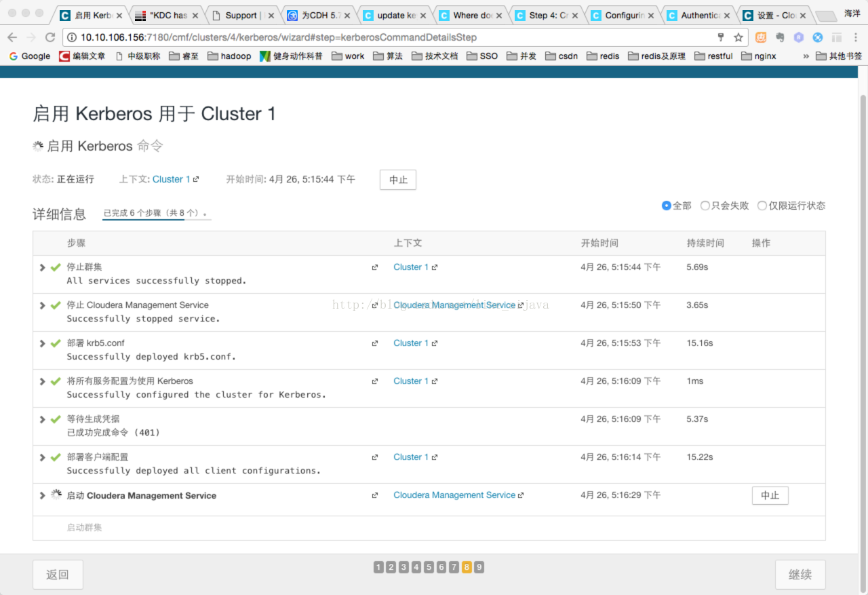Open Cluster 1 link in 停止群集 row
Screen dimensions: 868x595
point(411,267)
